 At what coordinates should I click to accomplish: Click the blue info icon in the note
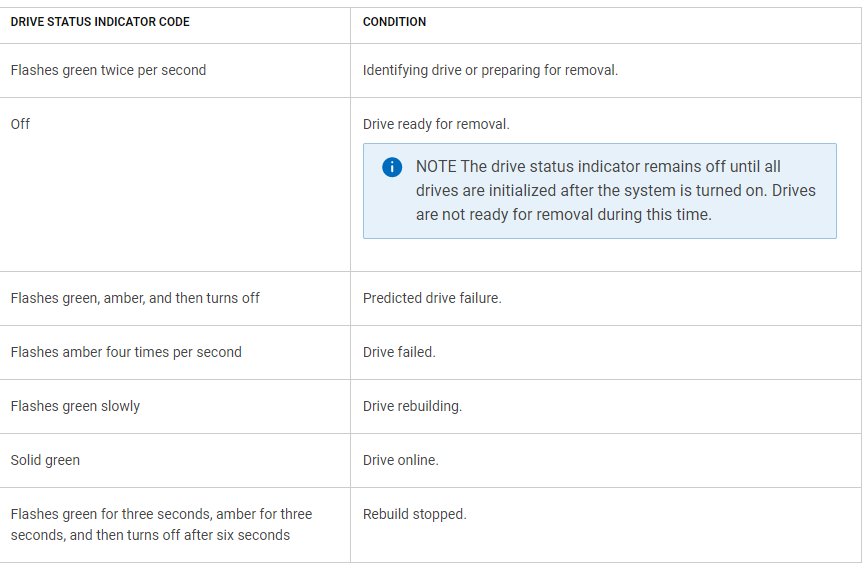(x=393, y=167)
